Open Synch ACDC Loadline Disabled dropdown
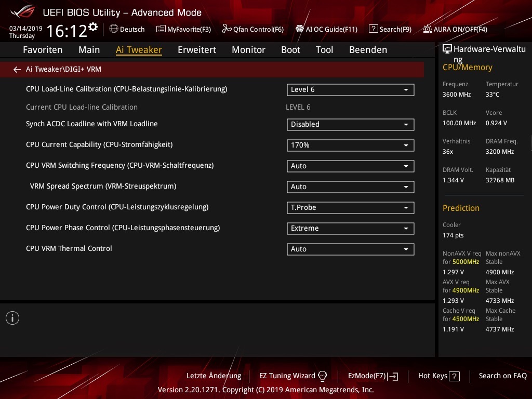 point(351,125)
